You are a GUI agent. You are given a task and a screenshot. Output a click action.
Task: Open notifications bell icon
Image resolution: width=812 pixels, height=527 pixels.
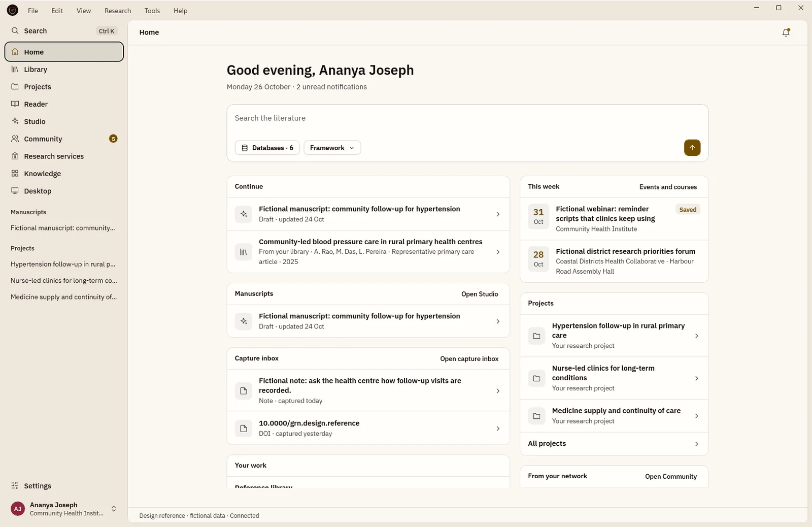click(786, 32)
